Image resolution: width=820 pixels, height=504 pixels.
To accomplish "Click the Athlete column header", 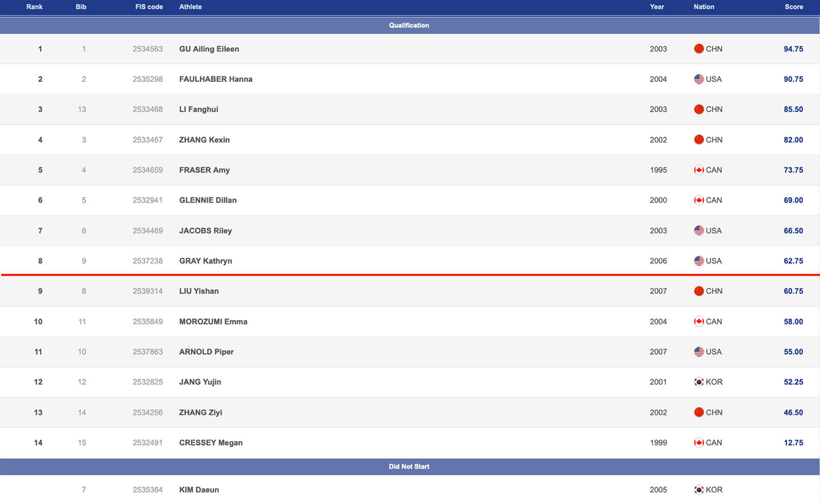I will (190, 7).
